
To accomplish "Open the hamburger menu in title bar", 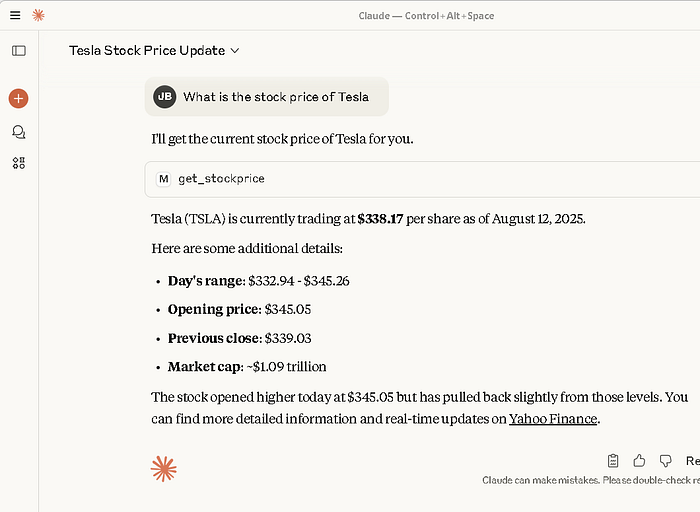I will [x=15, y=15].
